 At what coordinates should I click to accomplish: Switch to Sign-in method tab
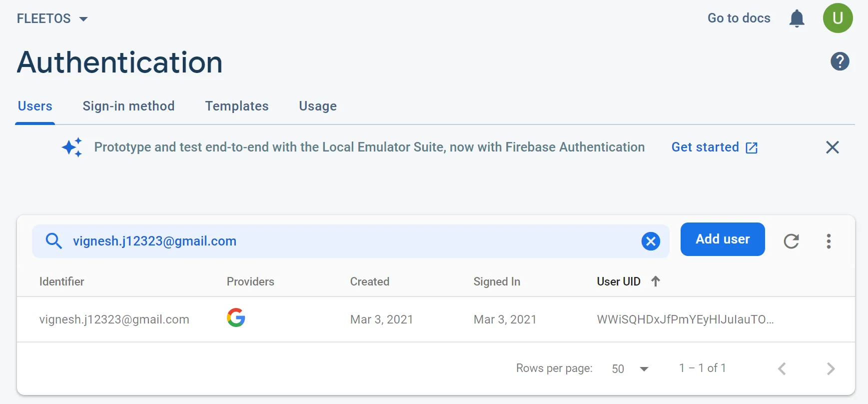(x=128, y=106)
